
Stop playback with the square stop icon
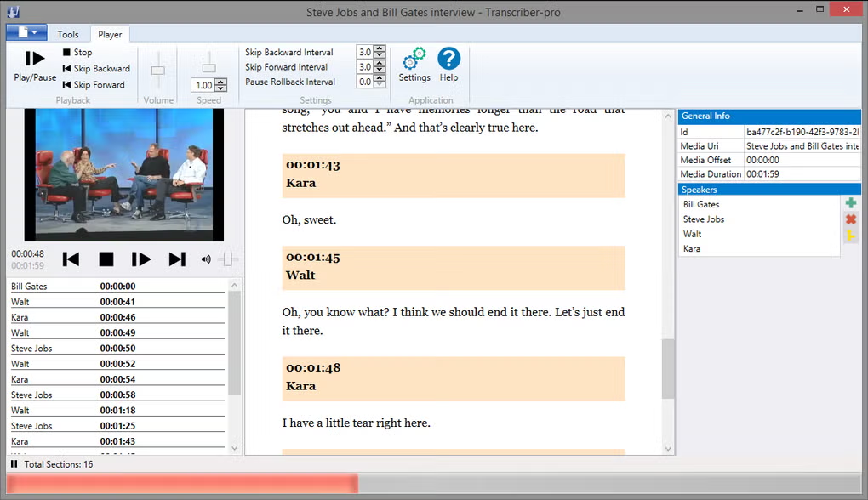pos(106,259)
